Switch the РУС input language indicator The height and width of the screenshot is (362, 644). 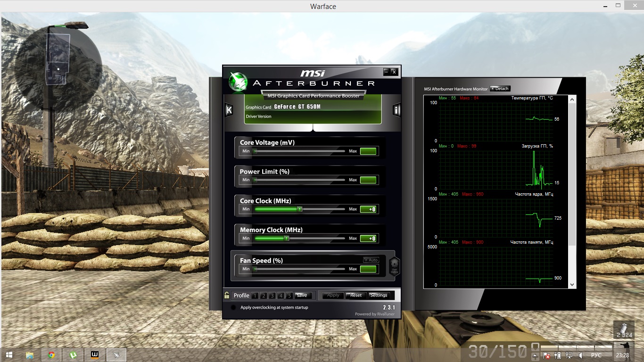coord(596,355)
